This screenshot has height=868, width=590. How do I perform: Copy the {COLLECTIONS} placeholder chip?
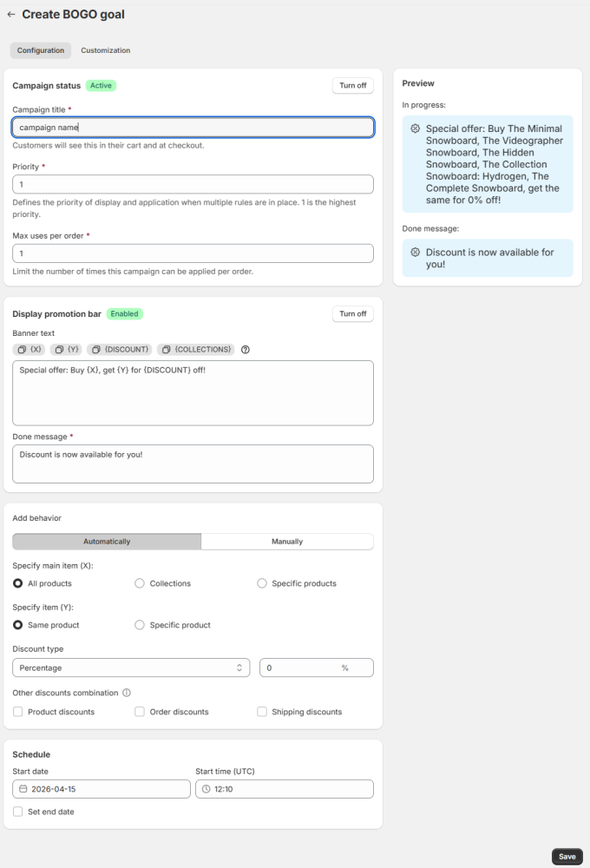(x=196, y=349)
